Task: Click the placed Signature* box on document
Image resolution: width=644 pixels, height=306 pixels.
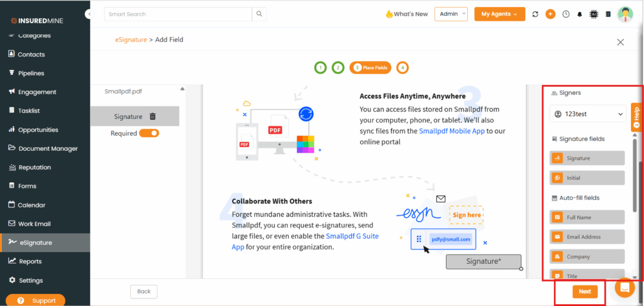Action: [x=484, y=261]
